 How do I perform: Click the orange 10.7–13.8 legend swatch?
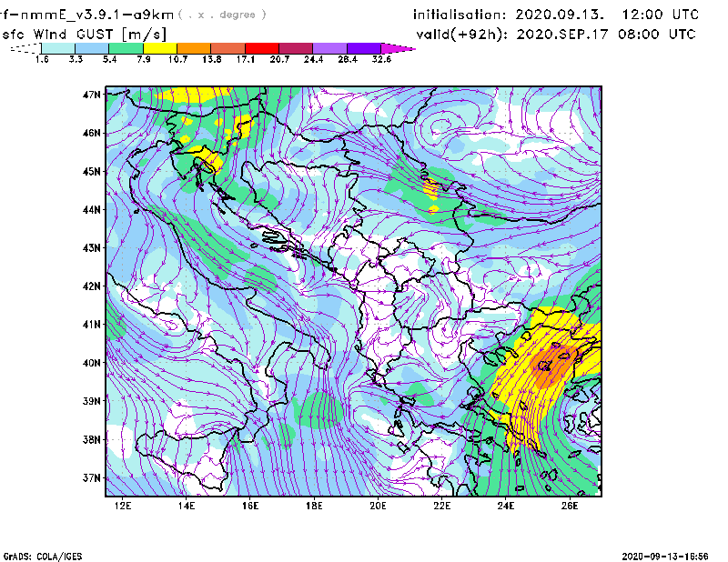click(x=194, y=48)
